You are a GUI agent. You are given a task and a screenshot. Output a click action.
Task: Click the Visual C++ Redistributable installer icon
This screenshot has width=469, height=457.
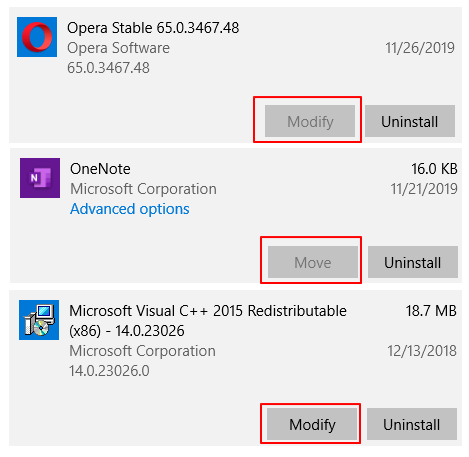click(x=39, y=320)
